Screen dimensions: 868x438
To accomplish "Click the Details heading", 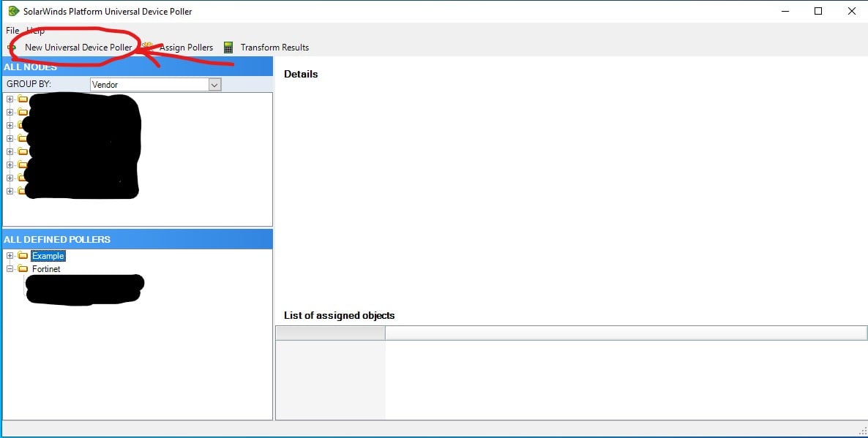I will pyautogui.click(x=301, y=74).
